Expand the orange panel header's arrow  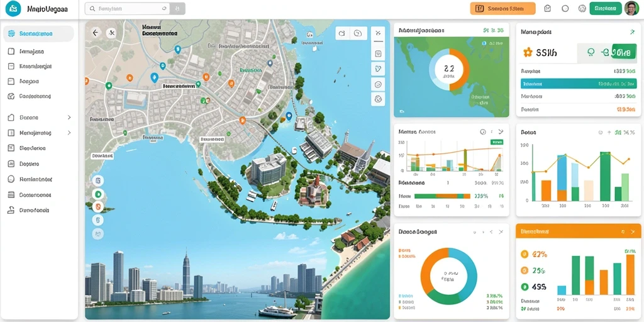coord(633,232)
